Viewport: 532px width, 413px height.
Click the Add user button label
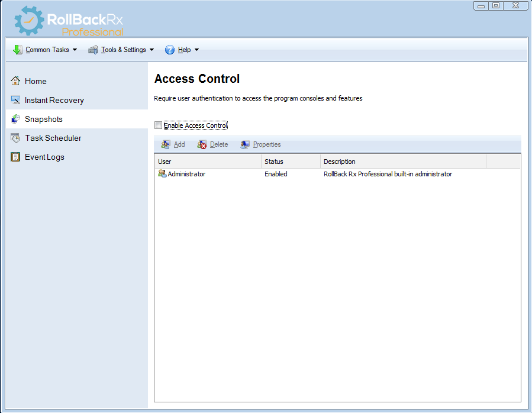179,144
